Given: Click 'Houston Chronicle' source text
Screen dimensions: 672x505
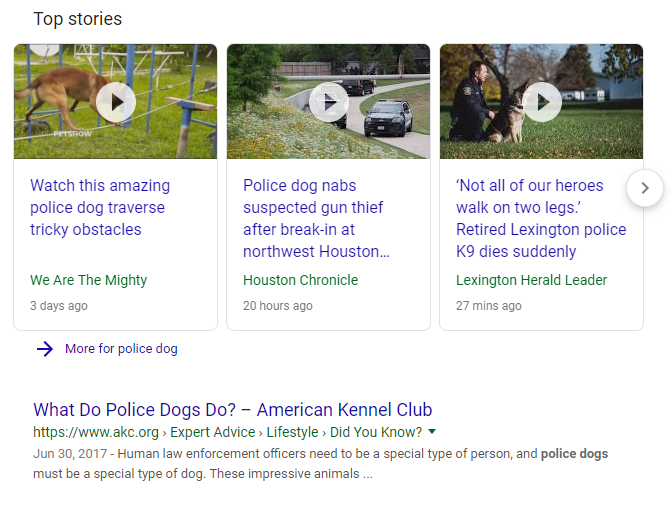Looking at the screenshot, I should coord(300,280).
